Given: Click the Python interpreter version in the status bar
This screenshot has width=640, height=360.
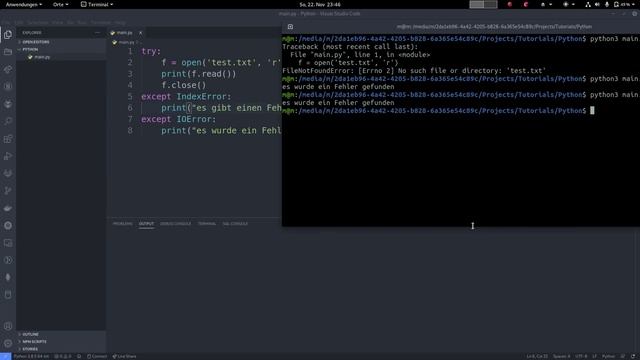Looking at the screenshot, I should point(31,356).
